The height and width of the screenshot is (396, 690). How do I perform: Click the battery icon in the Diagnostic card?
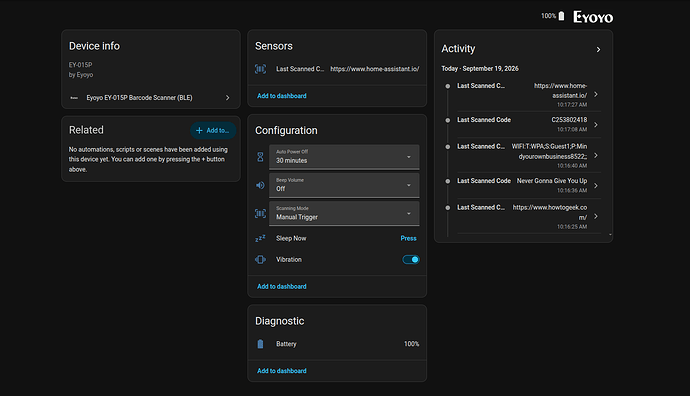260,344
